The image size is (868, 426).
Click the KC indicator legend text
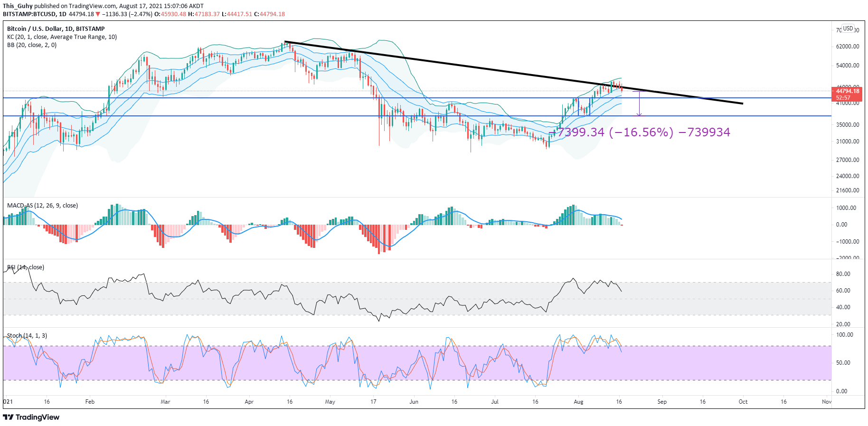tap(62, 37)
